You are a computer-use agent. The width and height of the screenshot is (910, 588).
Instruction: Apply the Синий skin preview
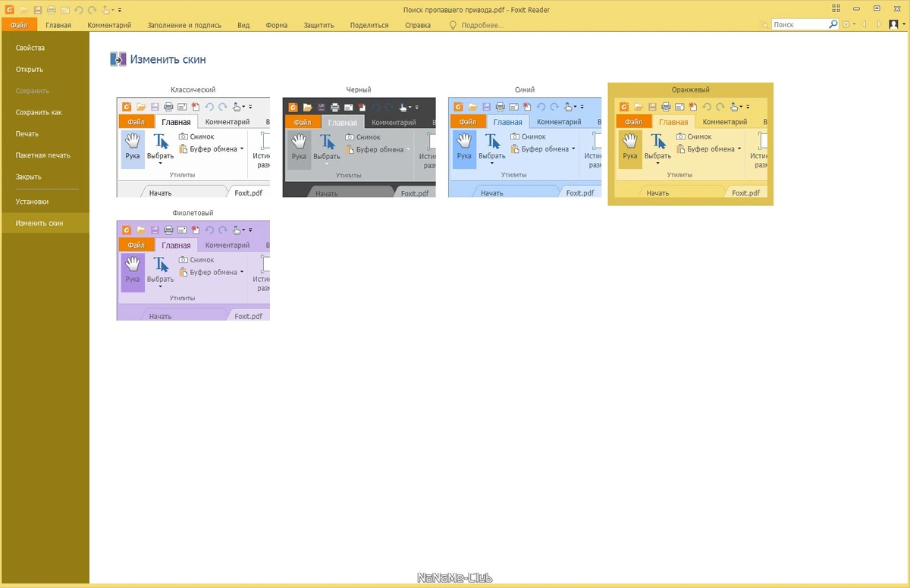(x=525, y=147)
